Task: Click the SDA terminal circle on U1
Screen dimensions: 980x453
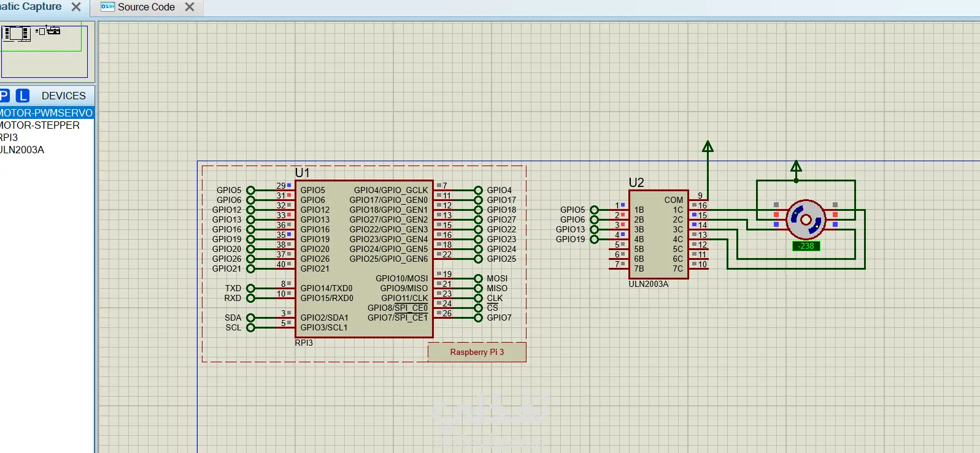Action: pyautogui.click(x=250, y=318)
